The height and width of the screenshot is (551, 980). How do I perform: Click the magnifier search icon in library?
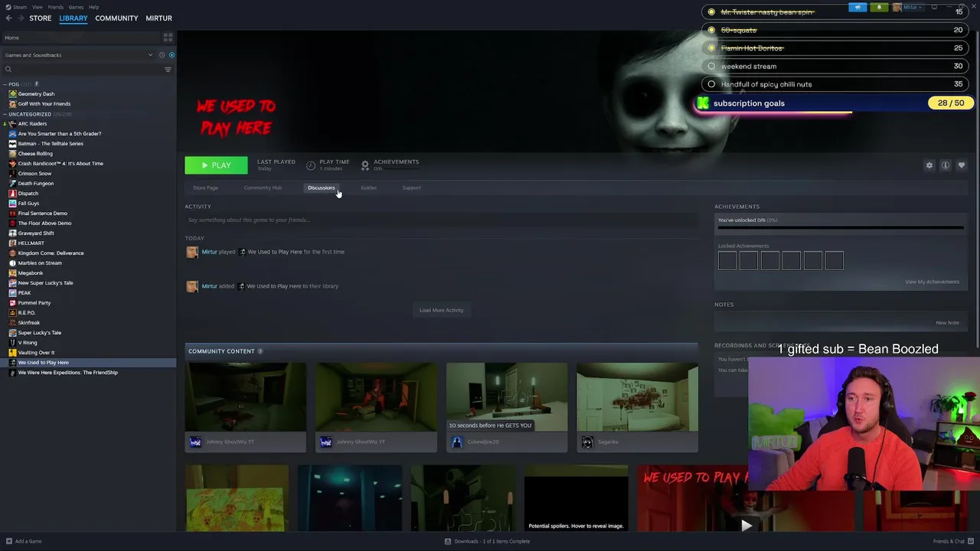click(8, 70)
